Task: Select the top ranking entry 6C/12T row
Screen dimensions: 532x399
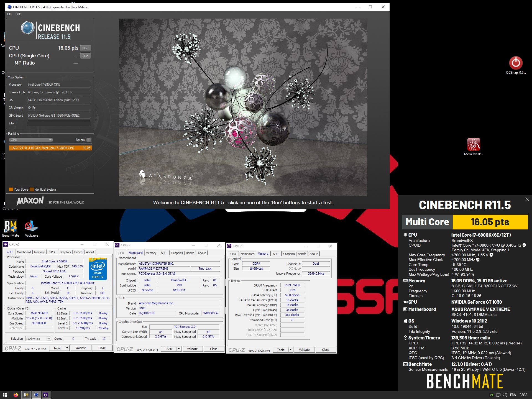Action: [x=50, y=148]
